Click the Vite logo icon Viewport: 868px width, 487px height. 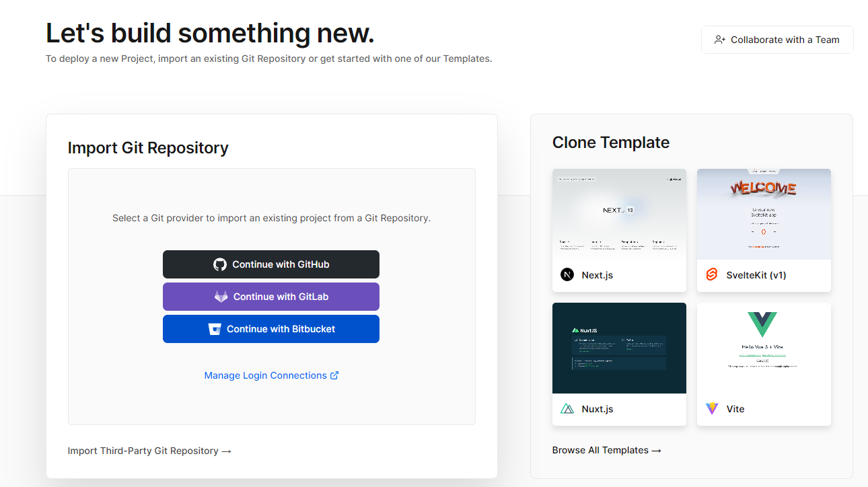point(712,409)
